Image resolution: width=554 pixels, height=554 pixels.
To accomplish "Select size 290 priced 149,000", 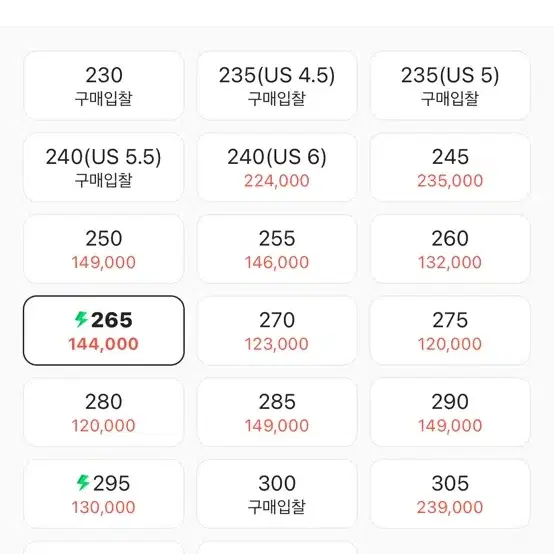I will [x=450, y=412].
